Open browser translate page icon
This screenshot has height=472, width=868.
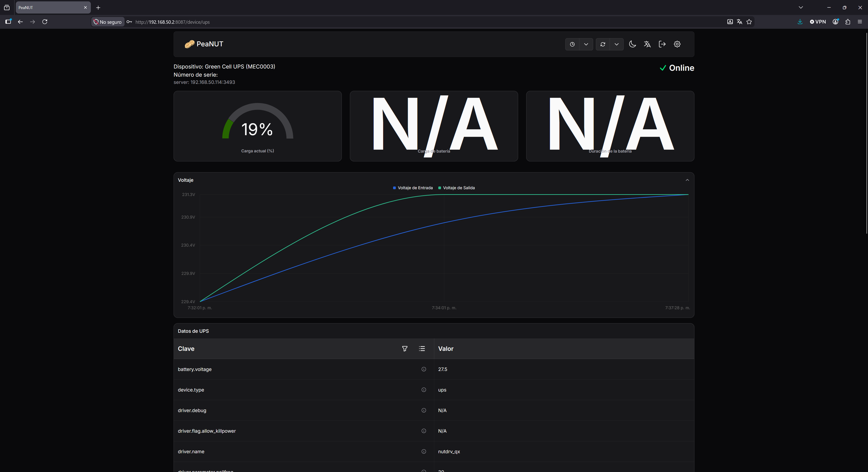coord(740,22)
